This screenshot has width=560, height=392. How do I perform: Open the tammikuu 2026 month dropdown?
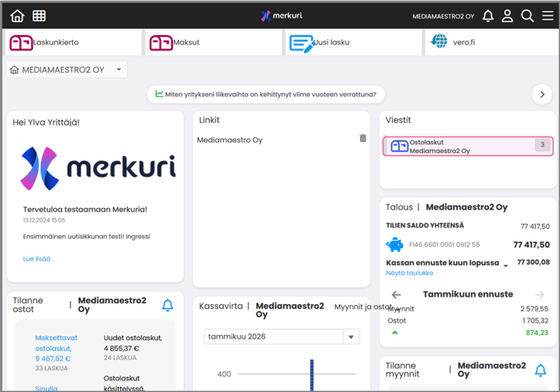click(351, 337)
